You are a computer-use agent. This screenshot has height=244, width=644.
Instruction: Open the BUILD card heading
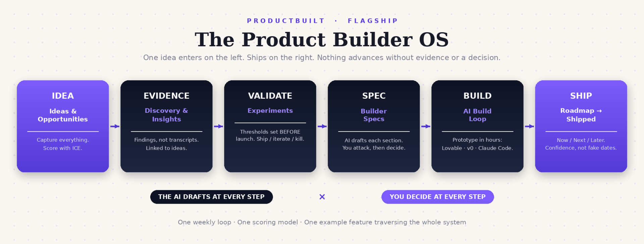pyautogui.click(x=477, y=96)
